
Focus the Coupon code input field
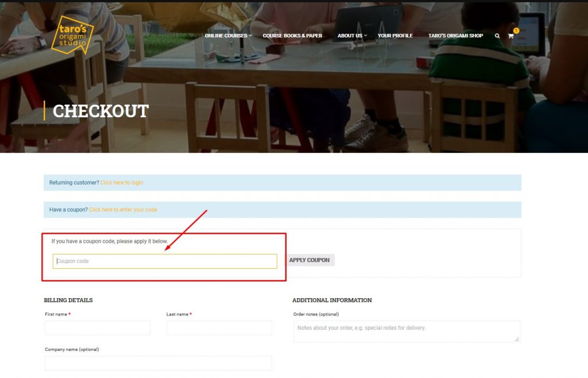165,261
